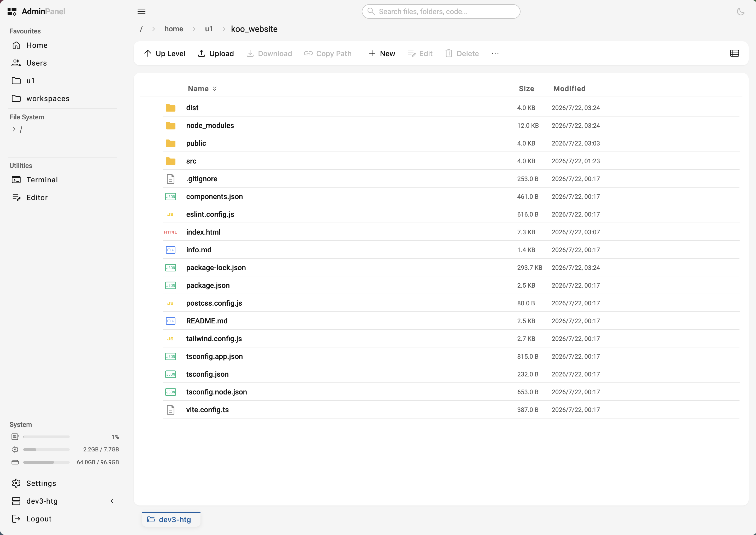Viewport: 756px width, 535px height.
Task: Click the memory usage bar
Action: click(x=46, y=449)
